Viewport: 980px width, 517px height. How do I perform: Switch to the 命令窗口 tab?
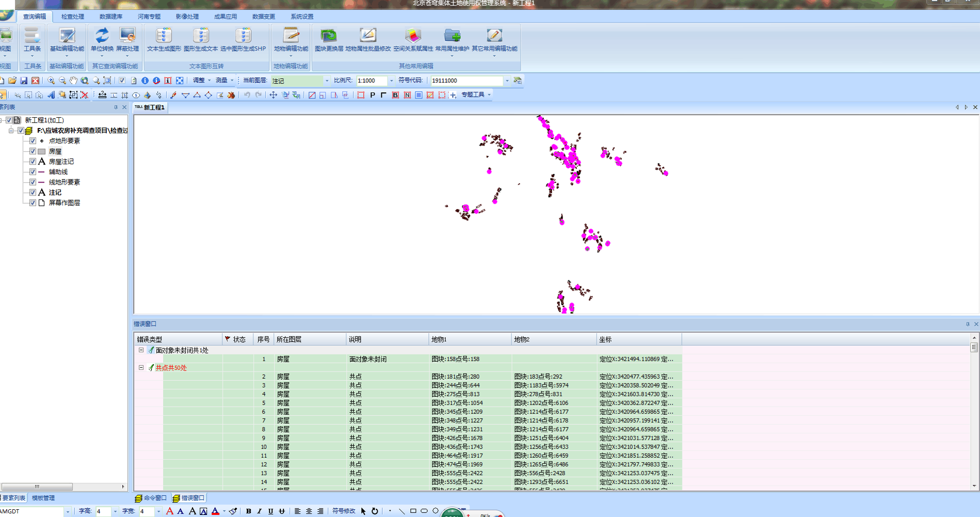pos(151,498)
